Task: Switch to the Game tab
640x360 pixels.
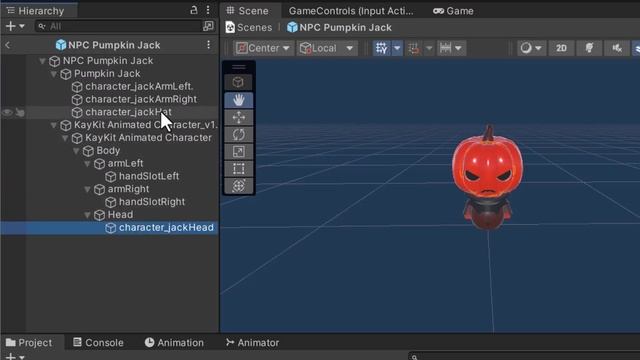Action: pos(453,11)
